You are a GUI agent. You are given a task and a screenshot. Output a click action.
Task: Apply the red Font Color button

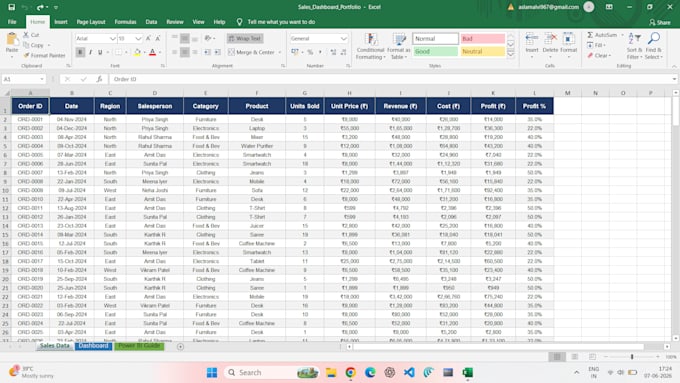click(x=152, y=52)
